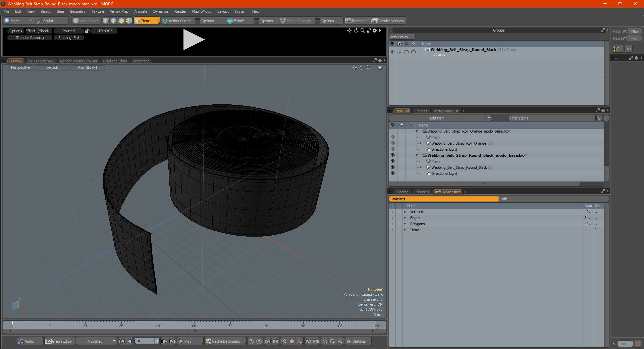Click New Group button
The height and width of the screenshot is (349, 644).
click(402, 37)
